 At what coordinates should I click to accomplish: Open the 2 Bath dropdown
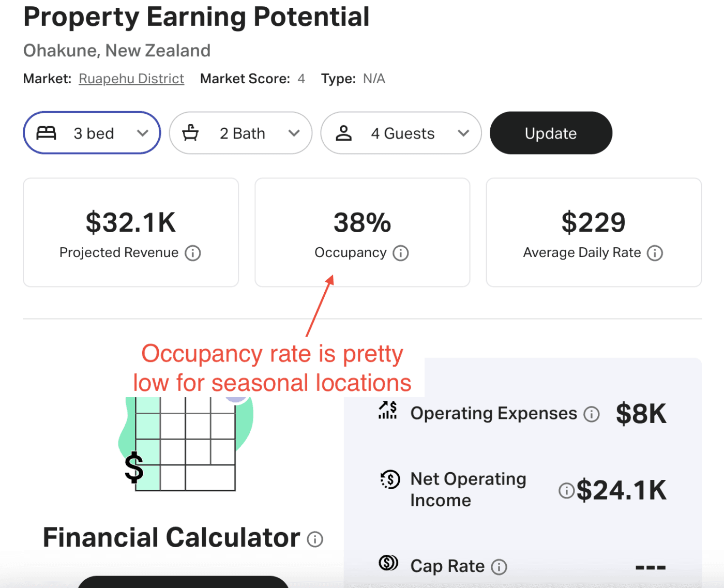point(294,133)
